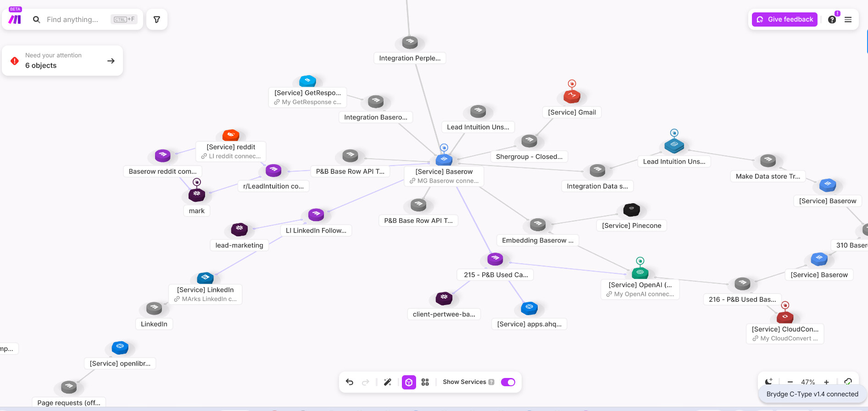Select the orange reddit service node
The width and height of the screenshot is (868, 411).
coord(231,135)
